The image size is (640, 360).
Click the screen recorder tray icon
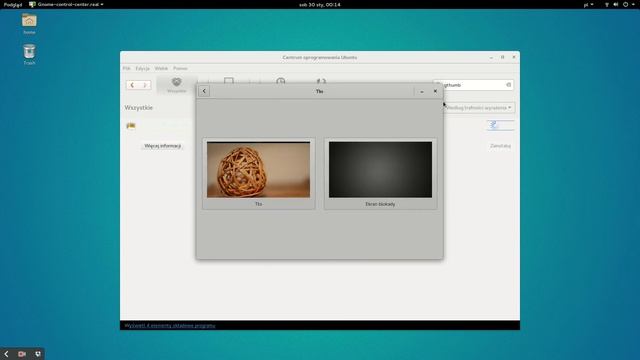(22, 354)
